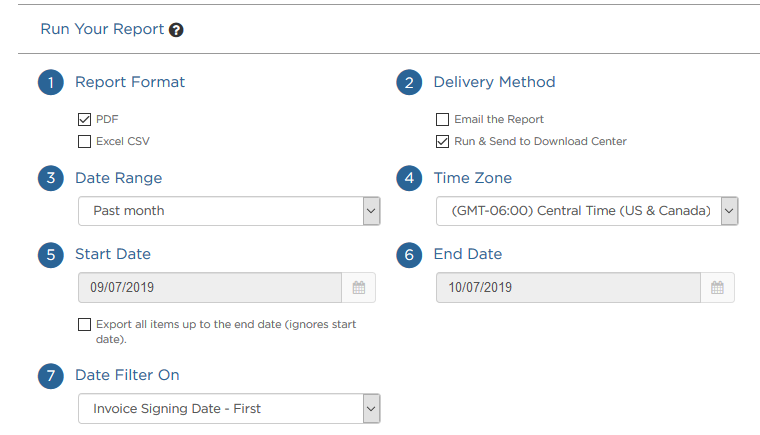Check the Email the Report option
The image size is (760, 435).
(443, 119)
